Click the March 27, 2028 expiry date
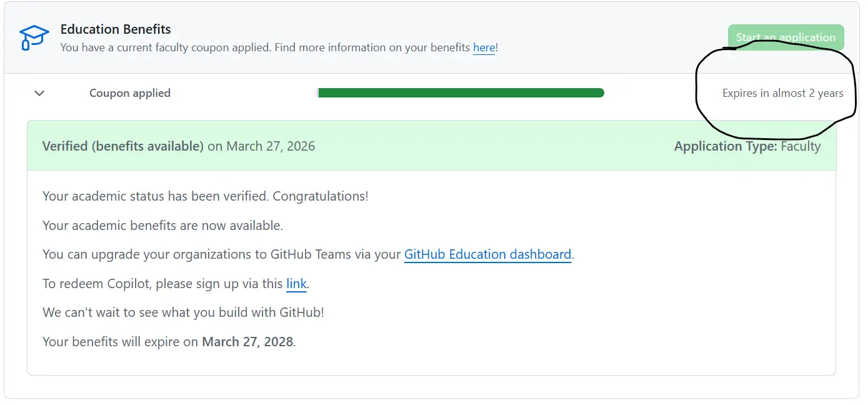This screenshot has width=868, height=405. 247,342
